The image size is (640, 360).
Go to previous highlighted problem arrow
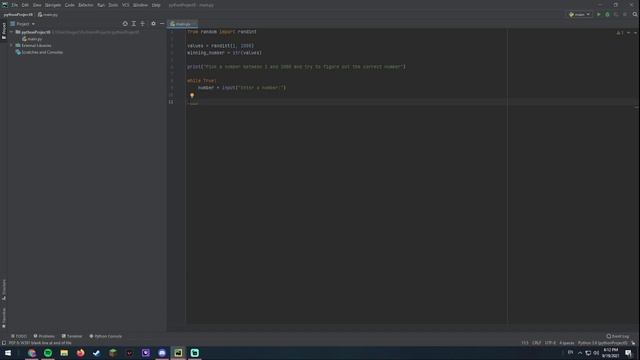pyautogui.click(x=629, y=33)
